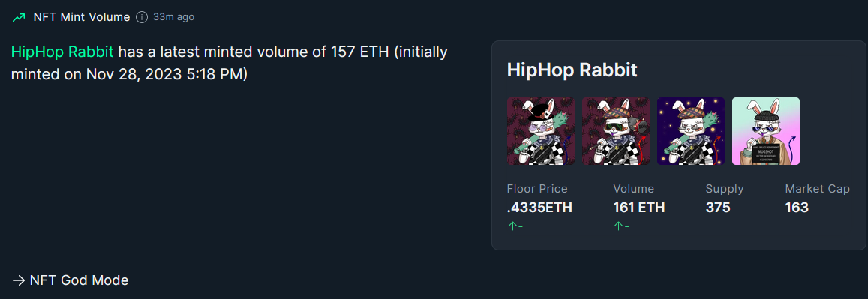Open the HipHop Rabbit green link
The height and width of the screenshot is (299, 868).
[x=62, y=52]
